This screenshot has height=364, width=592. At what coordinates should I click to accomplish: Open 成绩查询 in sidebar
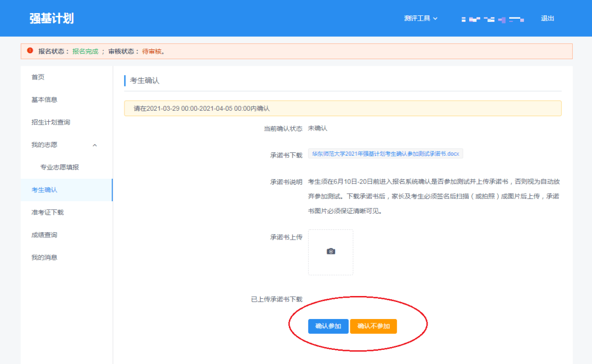coord(44,235)
